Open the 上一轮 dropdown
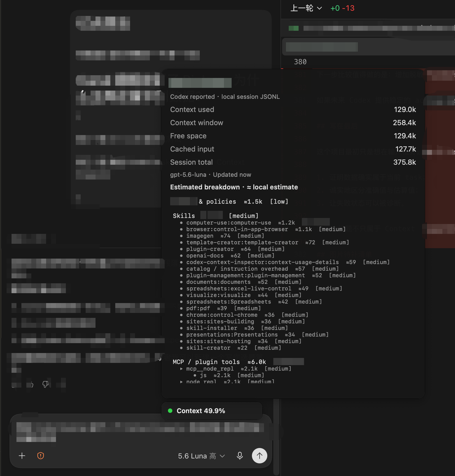Image resolution: width=455 pixels, height=476 pixels. click(x=306, y=8)
